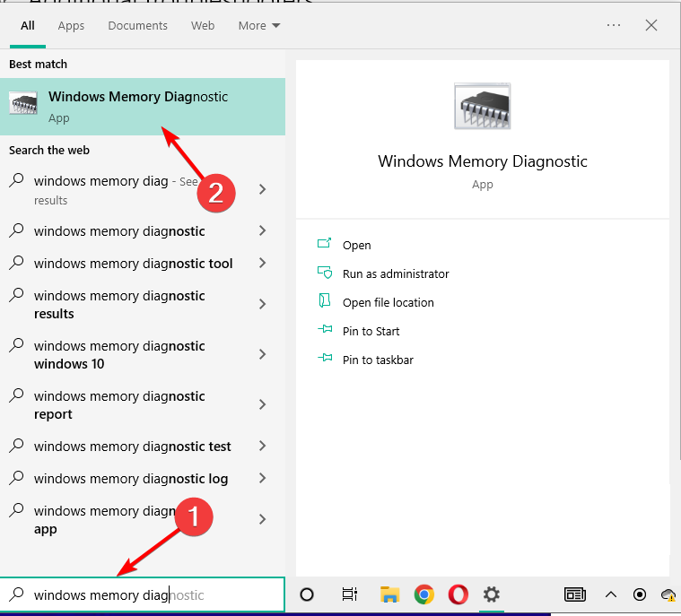Select 'windows memory diagnostic results' suggestion
Image resolution: width=681 pixels, height=616 pixels.
point(119,305)
